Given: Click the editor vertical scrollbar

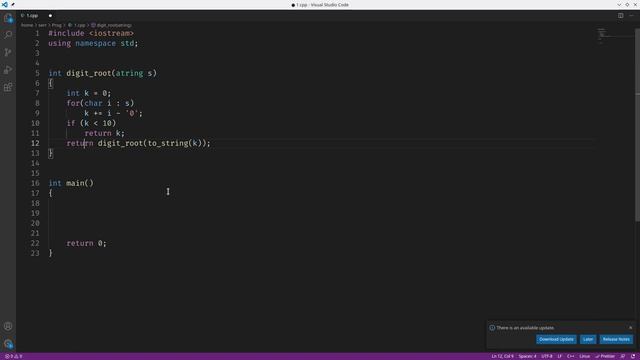Looking at the screenshot, I should [637, 124].
